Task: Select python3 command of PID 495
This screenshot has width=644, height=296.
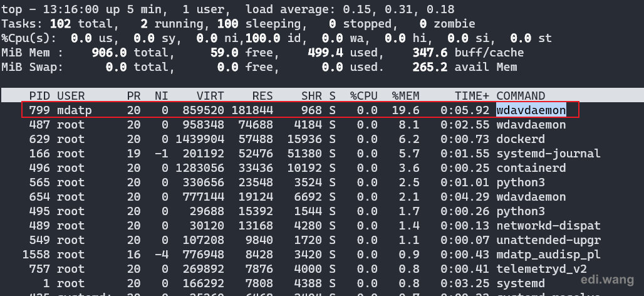Action: click(x=521, y=211)
